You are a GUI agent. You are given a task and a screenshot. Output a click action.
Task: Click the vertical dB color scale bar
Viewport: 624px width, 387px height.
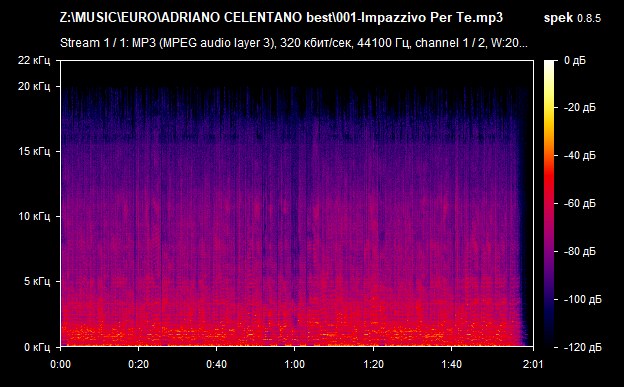click(x=549, y=203)
